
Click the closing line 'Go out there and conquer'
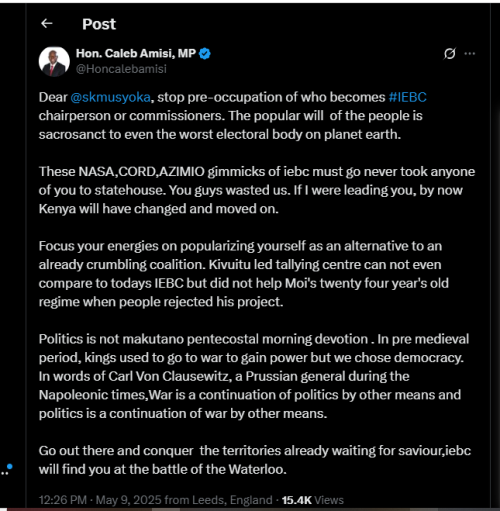tap(255, 460)
